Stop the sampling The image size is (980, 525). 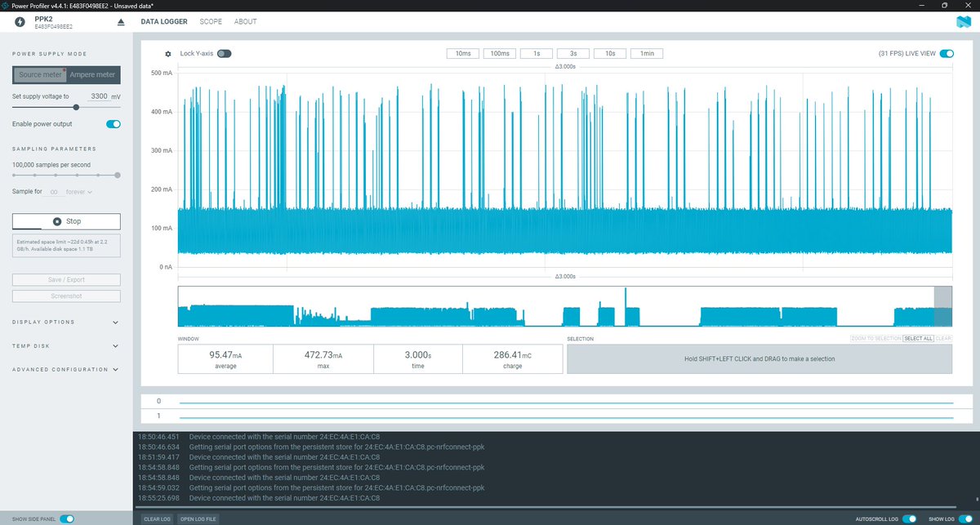tap(66, 221)
